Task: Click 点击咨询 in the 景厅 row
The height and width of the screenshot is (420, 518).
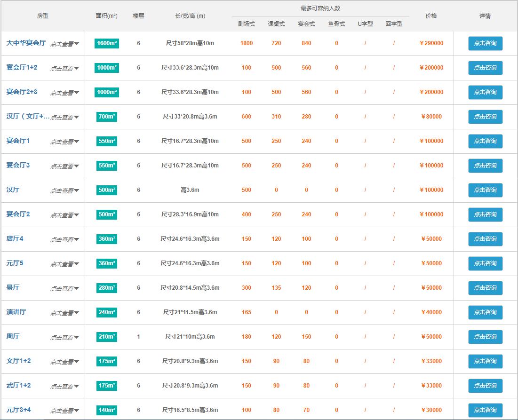Action: click(x=485, y=288)
